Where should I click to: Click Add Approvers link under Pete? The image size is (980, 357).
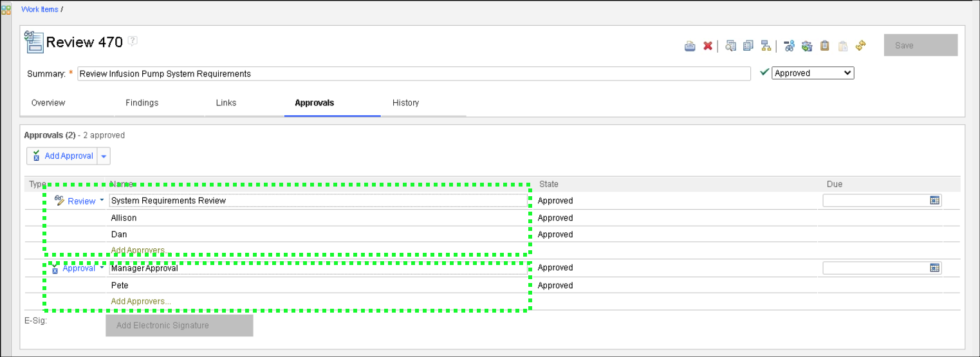[141, 301]
